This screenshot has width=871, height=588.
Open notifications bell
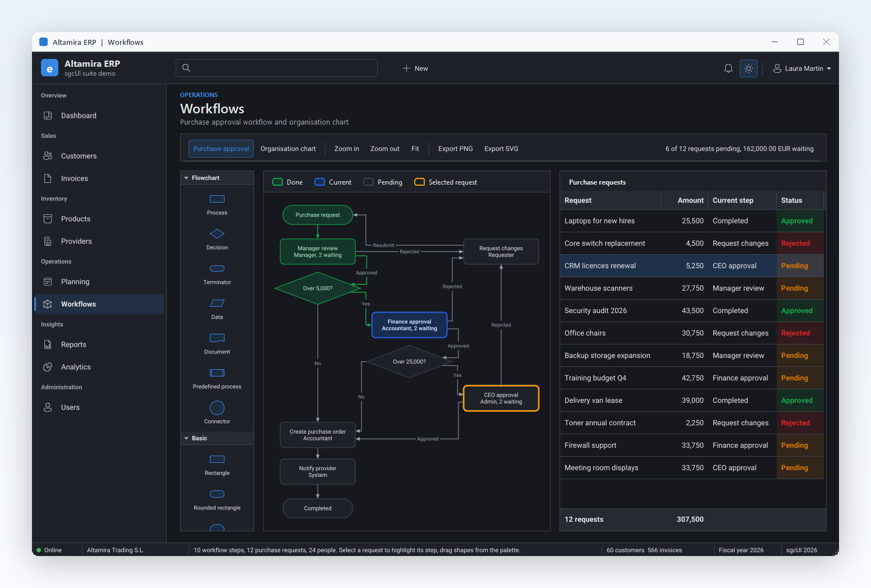(x=728, y=68)
